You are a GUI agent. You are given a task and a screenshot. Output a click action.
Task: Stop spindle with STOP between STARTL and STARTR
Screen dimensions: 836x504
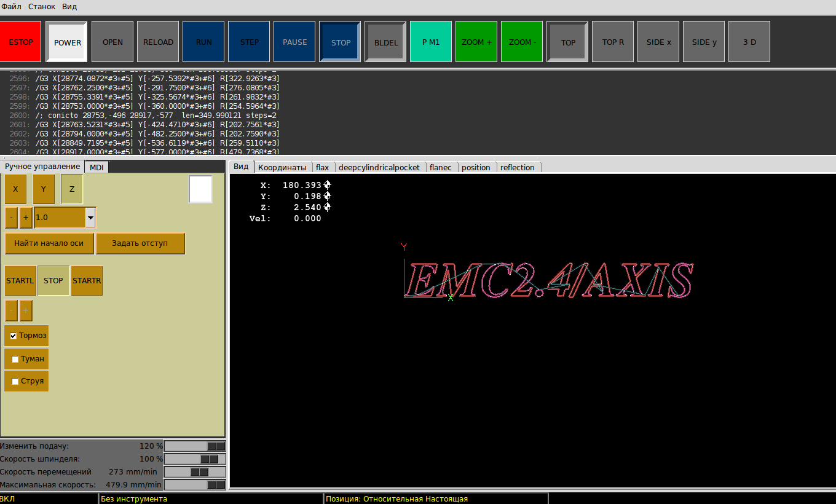click(53, 281)
